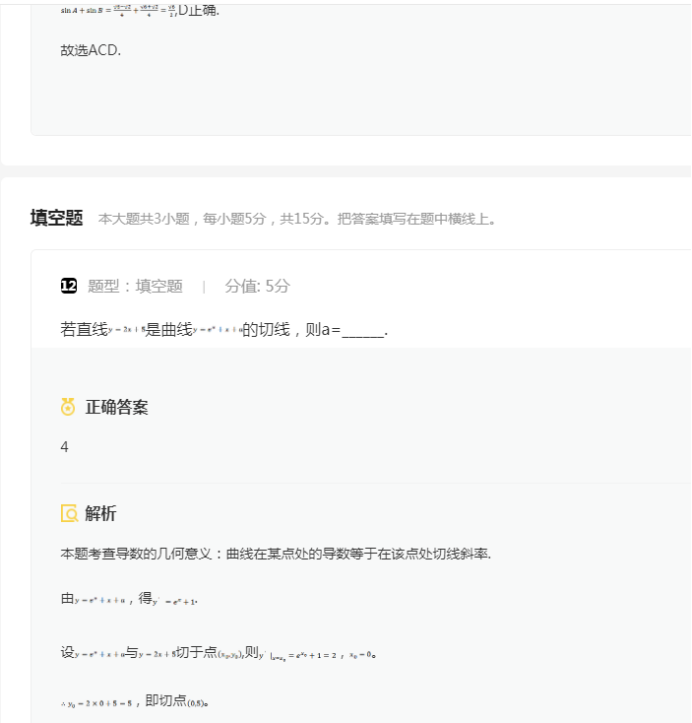Click the derivative formula after 得

182,600
